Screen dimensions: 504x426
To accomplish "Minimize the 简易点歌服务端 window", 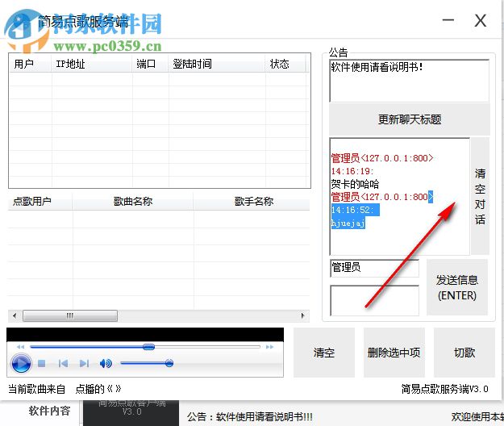I will pos(448,20).
